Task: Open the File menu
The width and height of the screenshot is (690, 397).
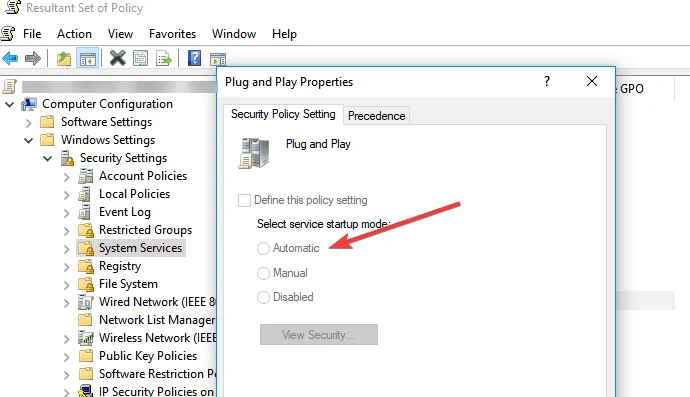Action: (32, 34)
